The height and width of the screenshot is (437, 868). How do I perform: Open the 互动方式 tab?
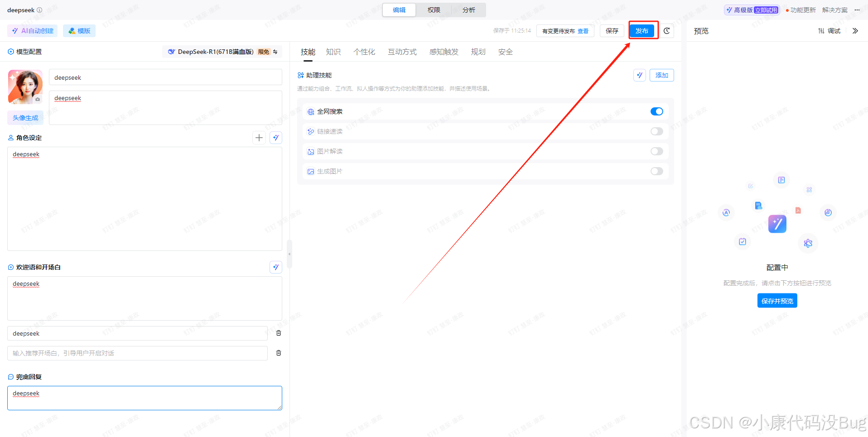coord(402,52)
